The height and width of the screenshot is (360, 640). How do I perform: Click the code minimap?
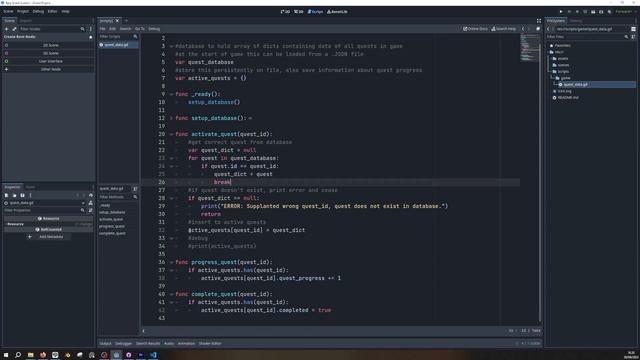(530, 48)
